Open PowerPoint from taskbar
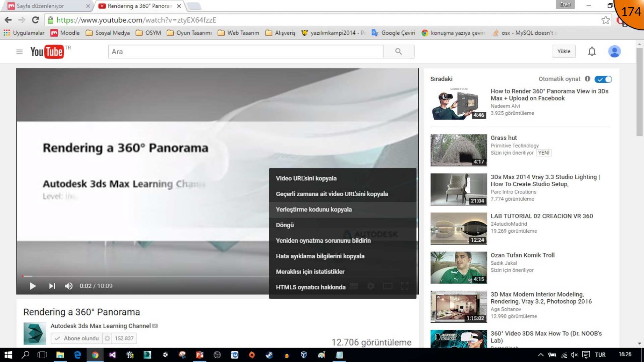644x362 pixels. click(199, 355)
